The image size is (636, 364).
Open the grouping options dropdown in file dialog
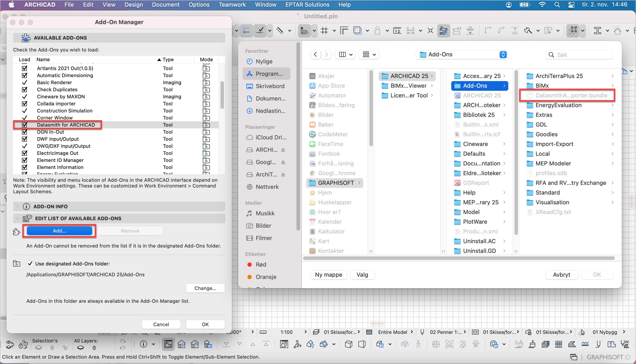pyautogui.click(x=369, y=55)
